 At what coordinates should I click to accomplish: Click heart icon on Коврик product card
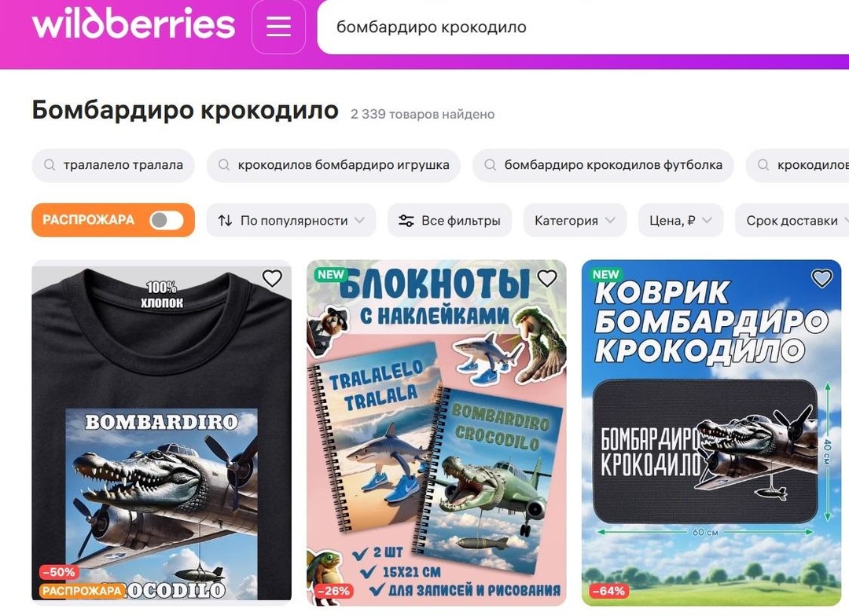point(822,278)
